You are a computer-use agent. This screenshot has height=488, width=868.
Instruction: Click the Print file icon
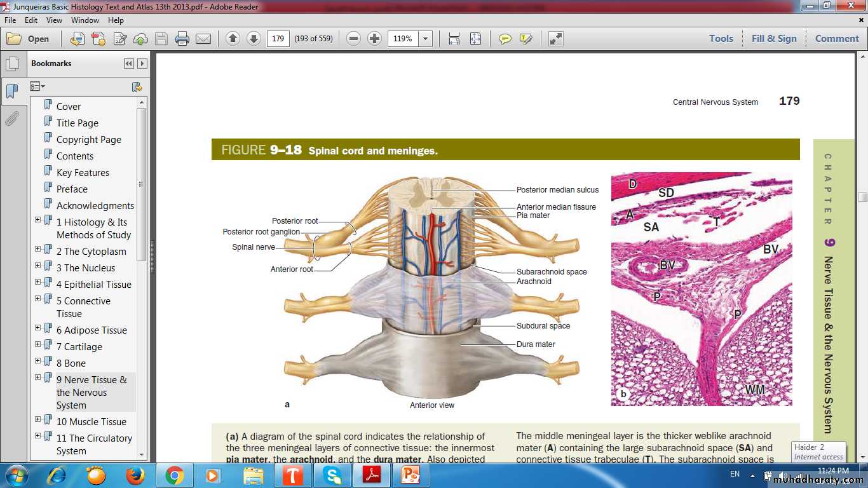pyautogui.click(x=182, y=39)
